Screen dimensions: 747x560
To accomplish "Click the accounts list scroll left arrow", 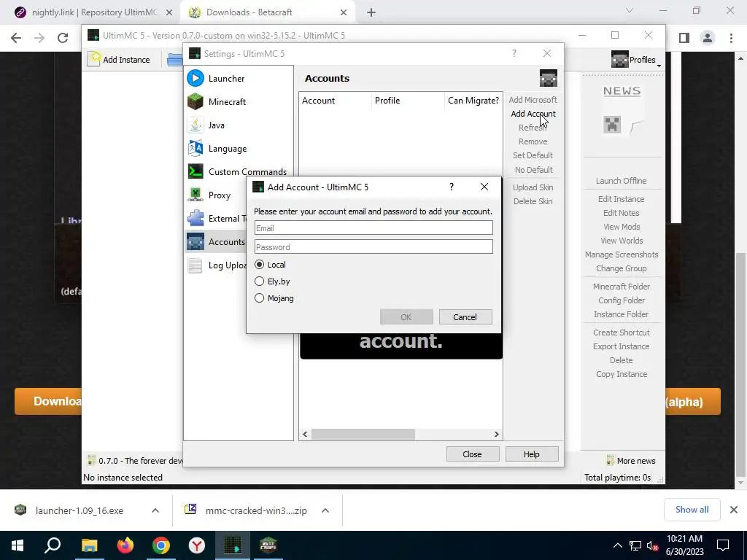I will [305, 435].
